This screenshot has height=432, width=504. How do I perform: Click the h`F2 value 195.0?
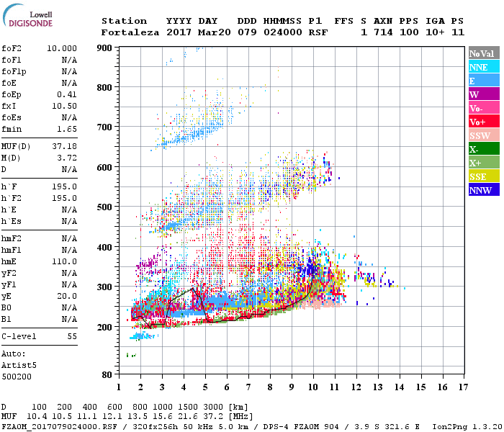tap(64, 198)
